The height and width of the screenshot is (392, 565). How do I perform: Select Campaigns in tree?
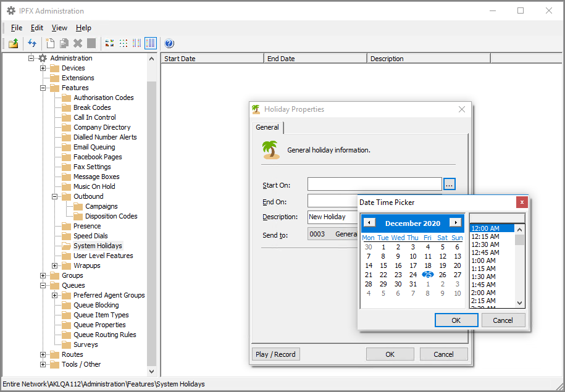point(101,206)
